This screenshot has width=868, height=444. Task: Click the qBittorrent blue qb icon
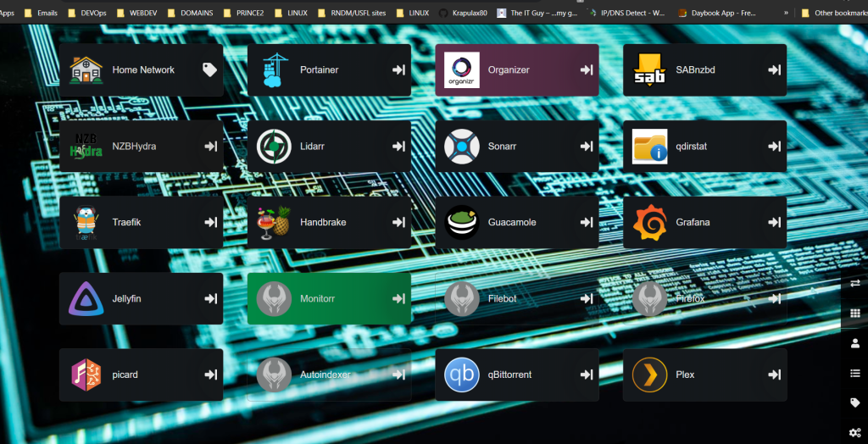[462, 375]
